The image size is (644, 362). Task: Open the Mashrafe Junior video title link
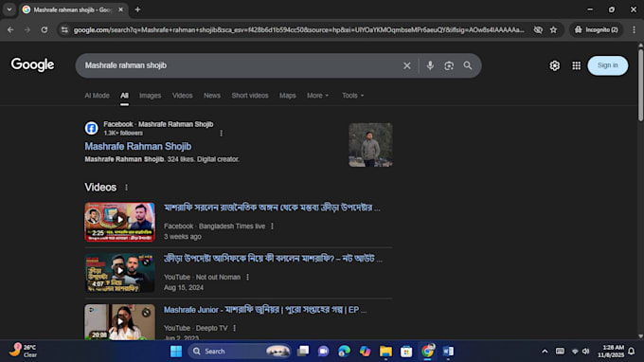coord(265,310)
